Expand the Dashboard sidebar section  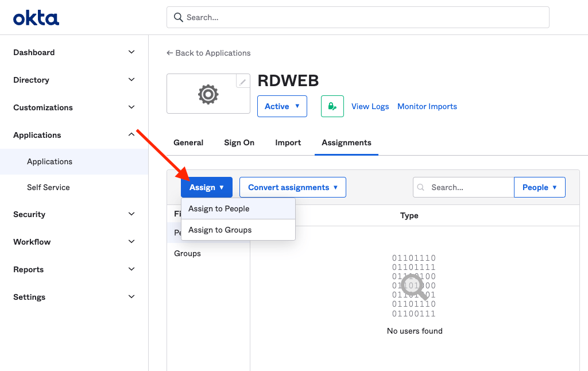[131, 52]
